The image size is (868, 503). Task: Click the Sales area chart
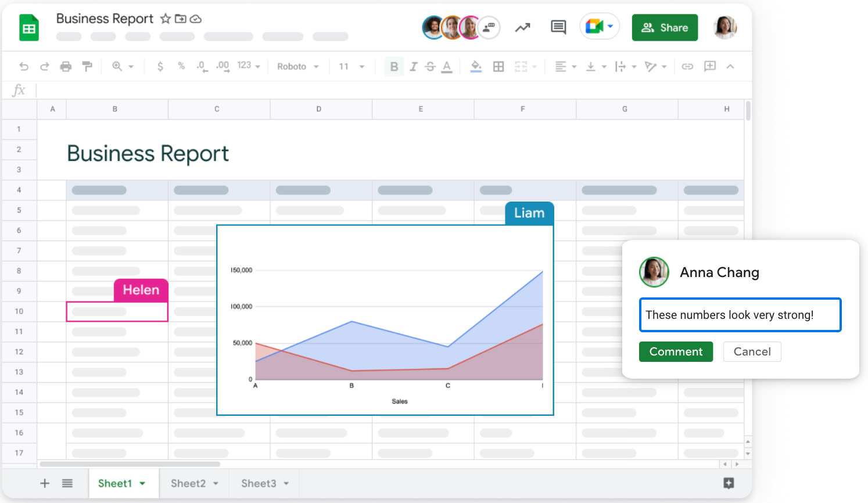coord(385,320)
